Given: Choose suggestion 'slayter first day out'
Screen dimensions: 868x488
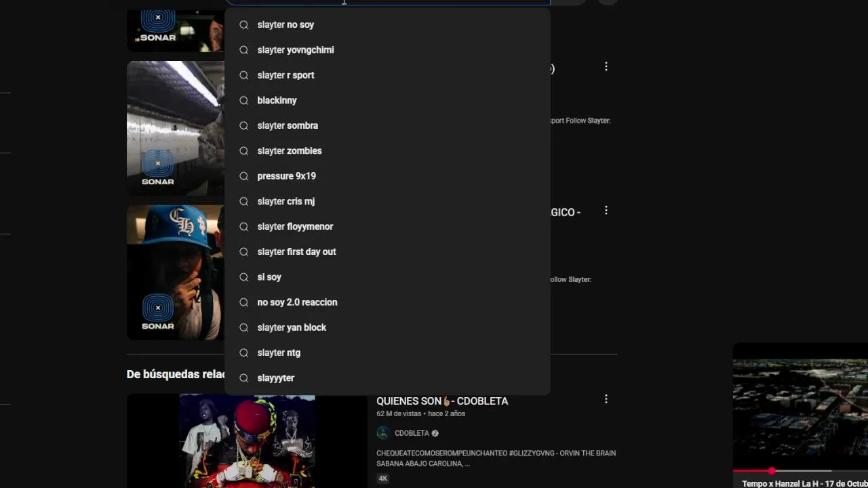Looking at the screenshot, I should (387, 251).
